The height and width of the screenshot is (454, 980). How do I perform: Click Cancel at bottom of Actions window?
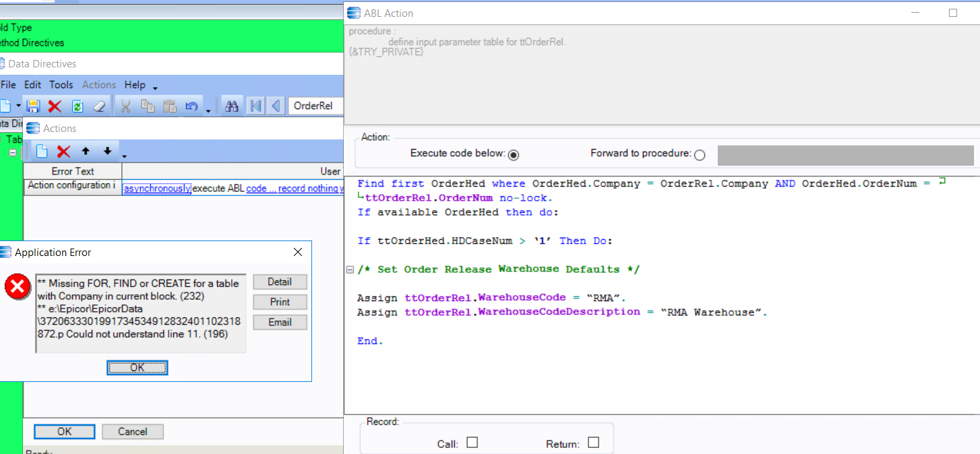(x=133, y=432)
